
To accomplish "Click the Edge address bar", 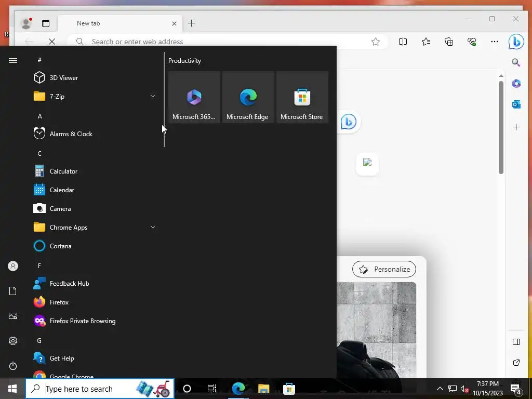I will click(228, 42).
